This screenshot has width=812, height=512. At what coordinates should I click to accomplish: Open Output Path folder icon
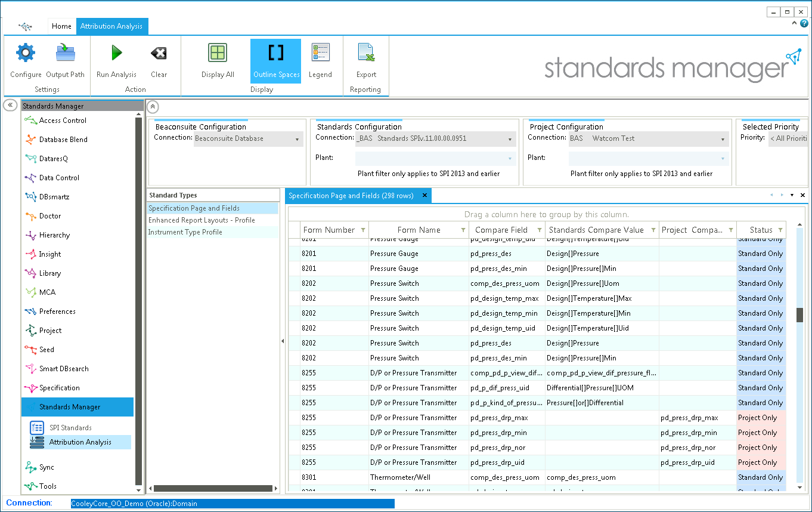[66, 53]
